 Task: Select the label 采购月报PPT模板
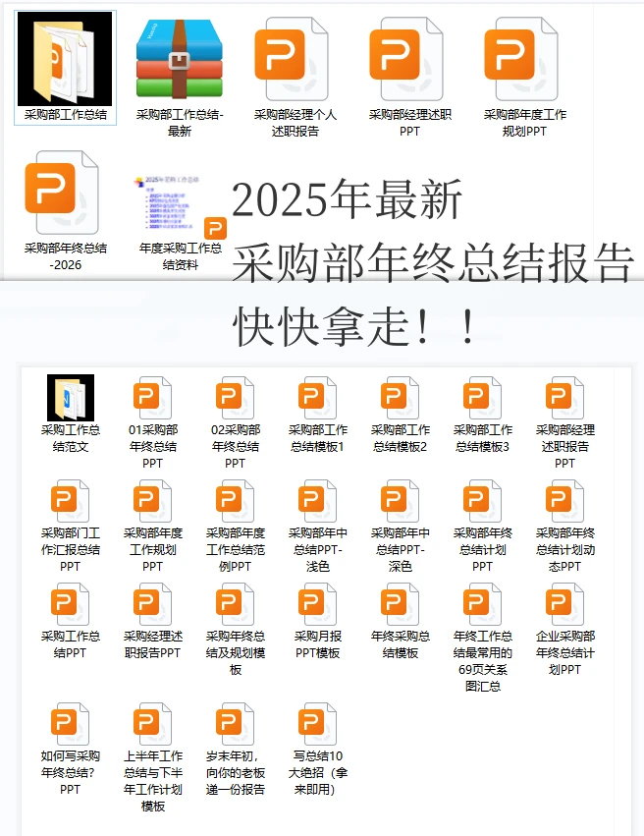coord(317,644)
